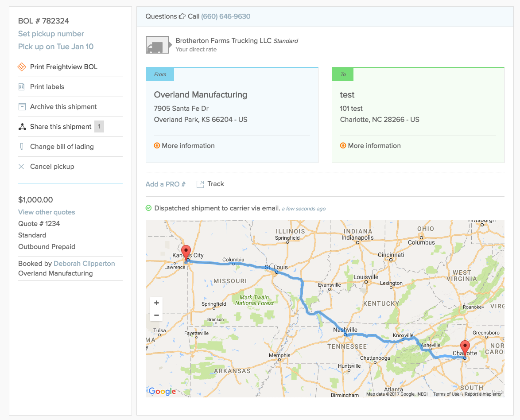520x420 pixels.
Task: Zoom out on the map
Action: click(156, 315)
